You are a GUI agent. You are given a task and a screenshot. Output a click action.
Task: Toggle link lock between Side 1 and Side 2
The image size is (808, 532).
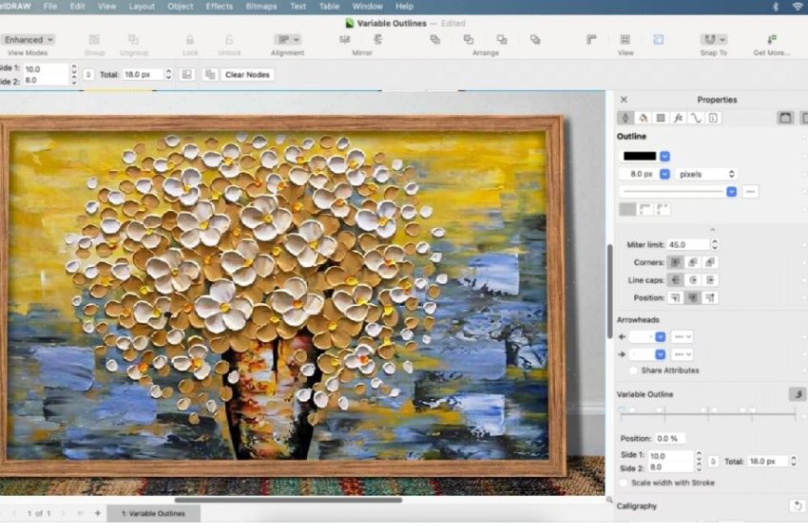[x=713, y=462]
